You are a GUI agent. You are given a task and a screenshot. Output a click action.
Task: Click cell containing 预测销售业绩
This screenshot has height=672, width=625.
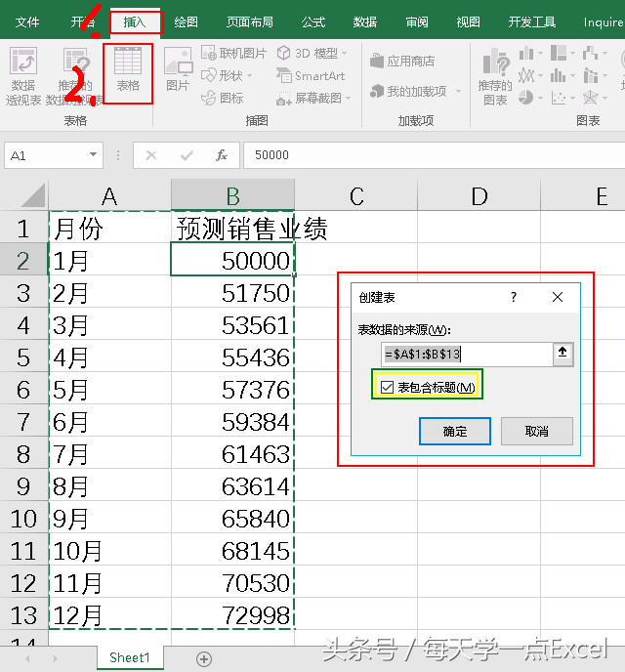coord(232,228)
